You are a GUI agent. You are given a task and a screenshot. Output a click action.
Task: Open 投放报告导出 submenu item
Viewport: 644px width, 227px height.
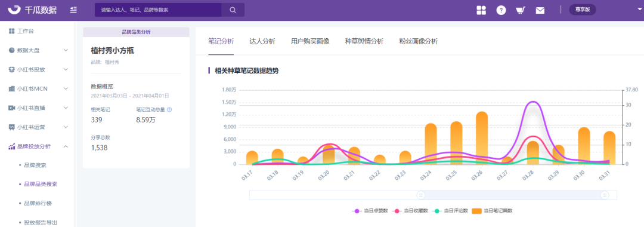point(41,222)
